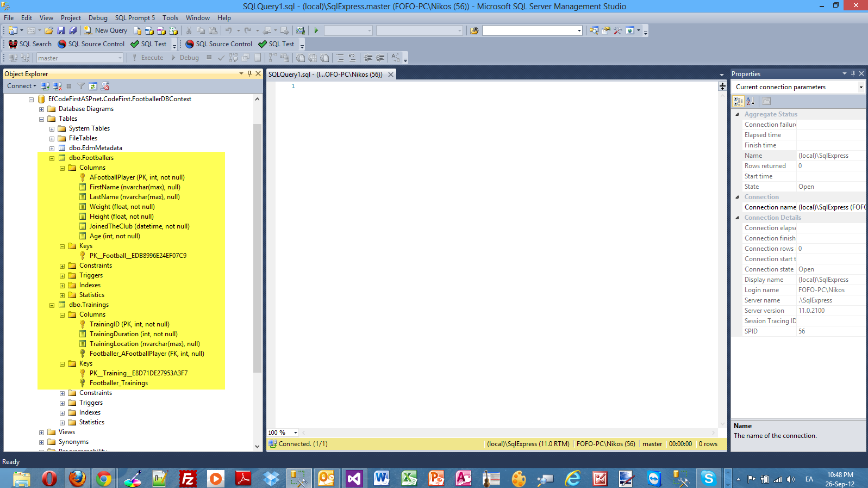Click the Find in Files folder icon
Image resolution: width=868 pixels, height=488 pixels.
pos(474,30)
